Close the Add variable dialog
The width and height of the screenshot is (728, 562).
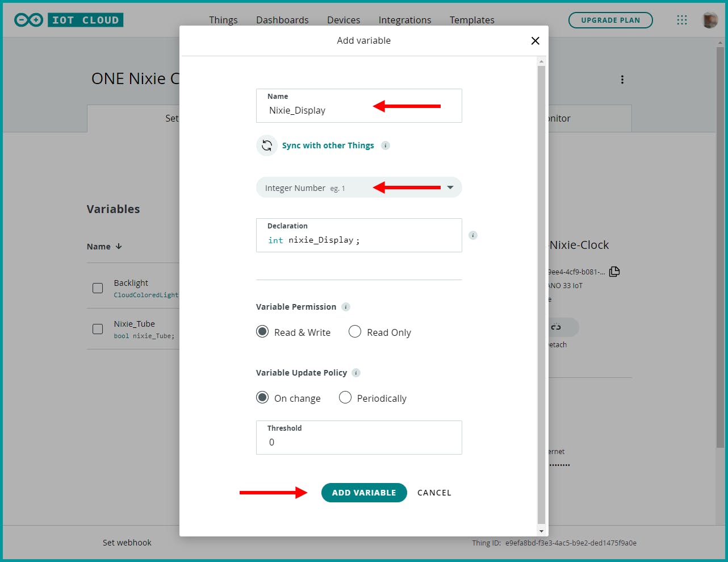[x=535, y=40]
